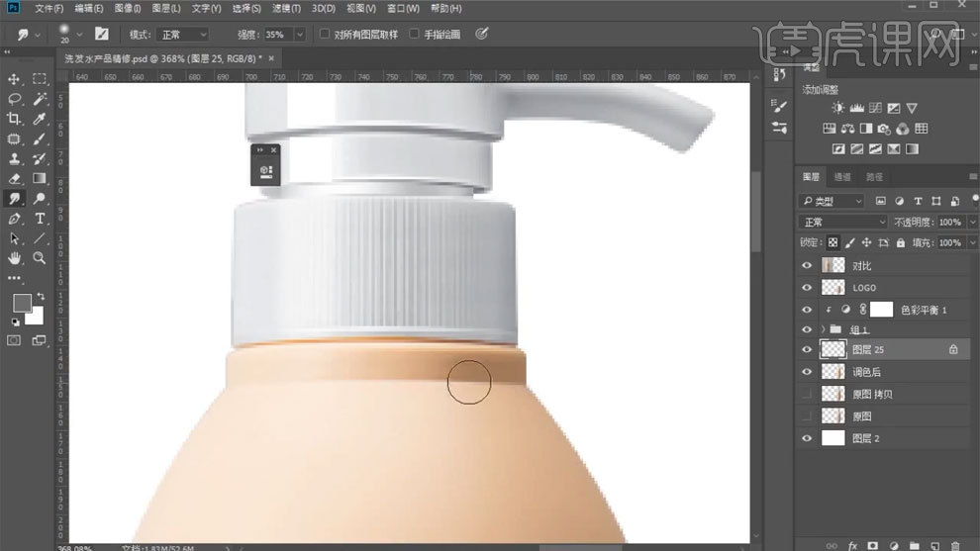Open the 文件(F) menu
This screenshot has width=980, height=551.
tap(49, 9)
